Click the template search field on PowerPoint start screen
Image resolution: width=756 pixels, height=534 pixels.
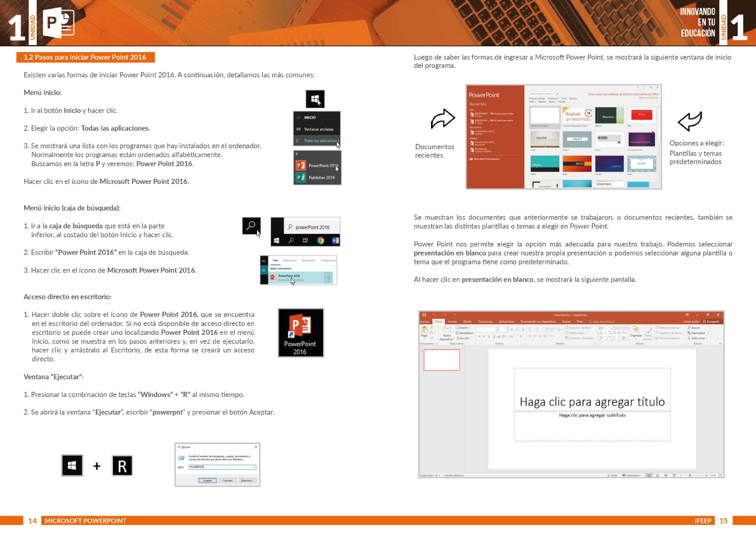(x=545, y=94)
